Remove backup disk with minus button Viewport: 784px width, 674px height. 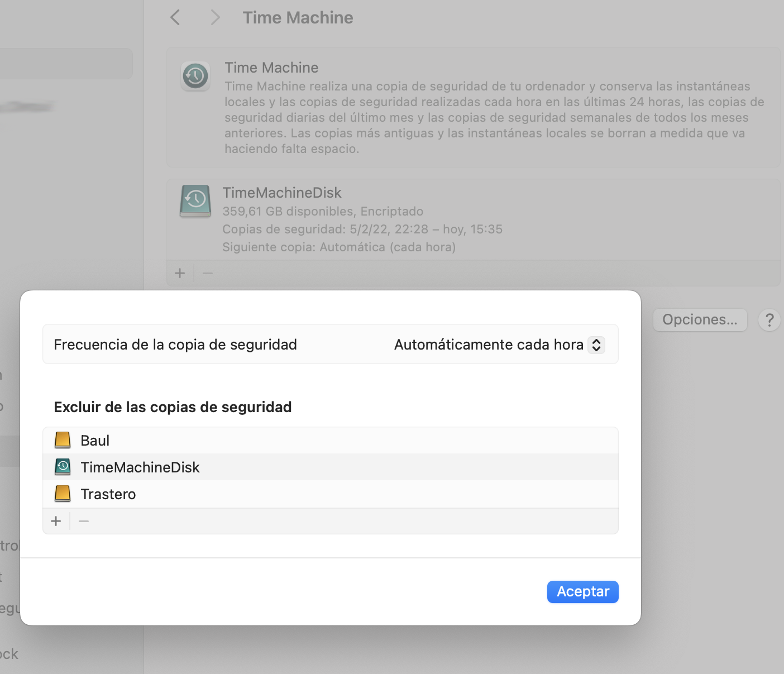click(208, 273)
